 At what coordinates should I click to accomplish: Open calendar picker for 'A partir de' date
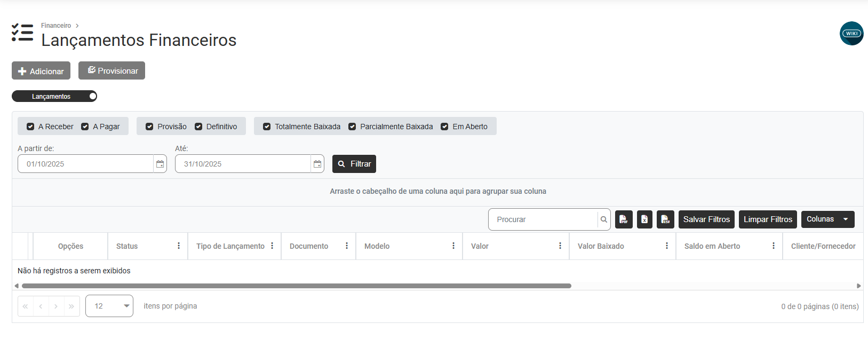[x=160, y=164]
